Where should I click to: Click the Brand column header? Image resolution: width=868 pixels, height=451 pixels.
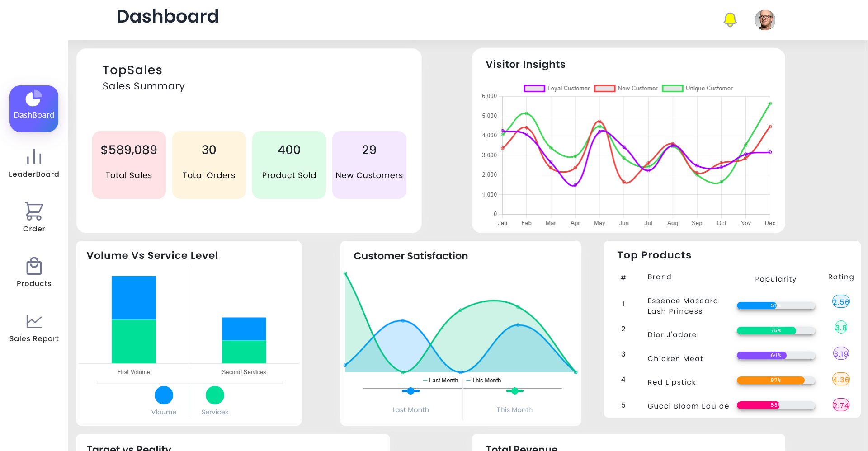[659, 277]
